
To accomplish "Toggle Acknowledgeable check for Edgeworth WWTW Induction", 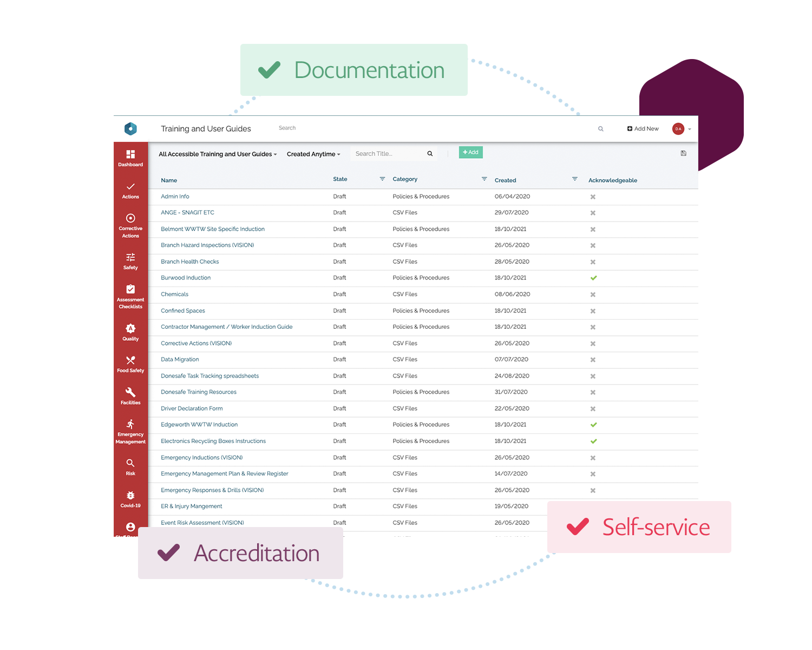I will (x=593, y=425).
